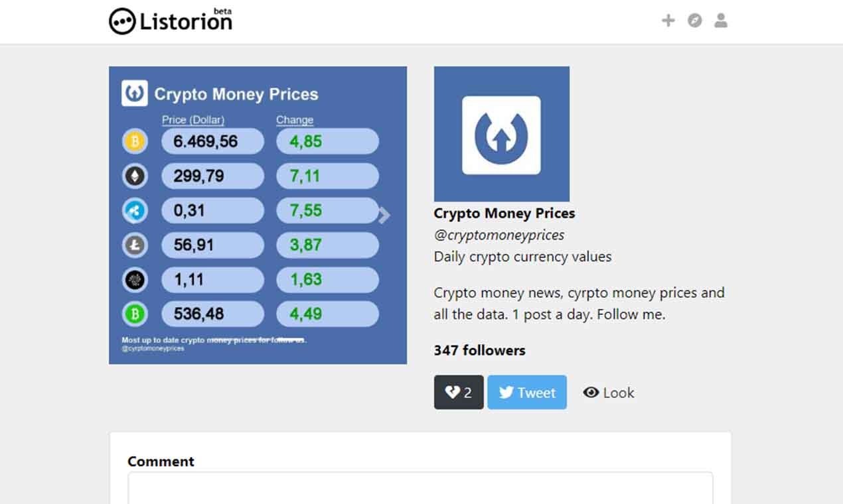This screenshot has width=843, height=504.
Task: Select the Ripple coin icon
Action: [135, 210]
